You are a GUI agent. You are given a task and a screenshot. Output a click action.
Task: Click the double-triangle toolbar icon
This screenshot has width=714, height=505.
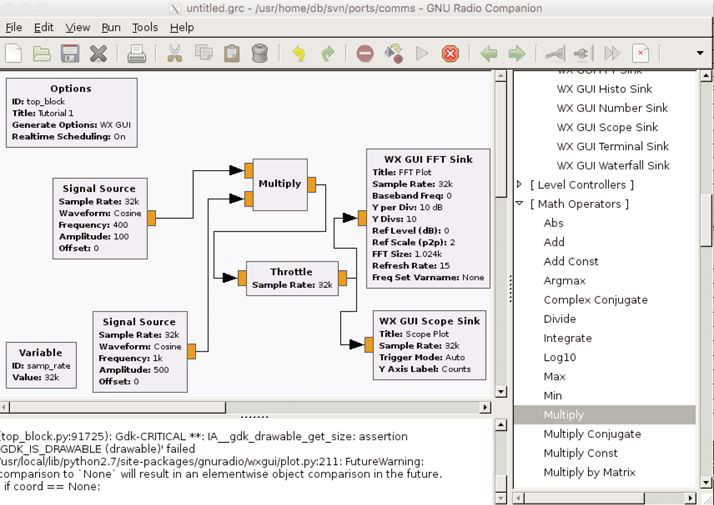tap(612, 54)
